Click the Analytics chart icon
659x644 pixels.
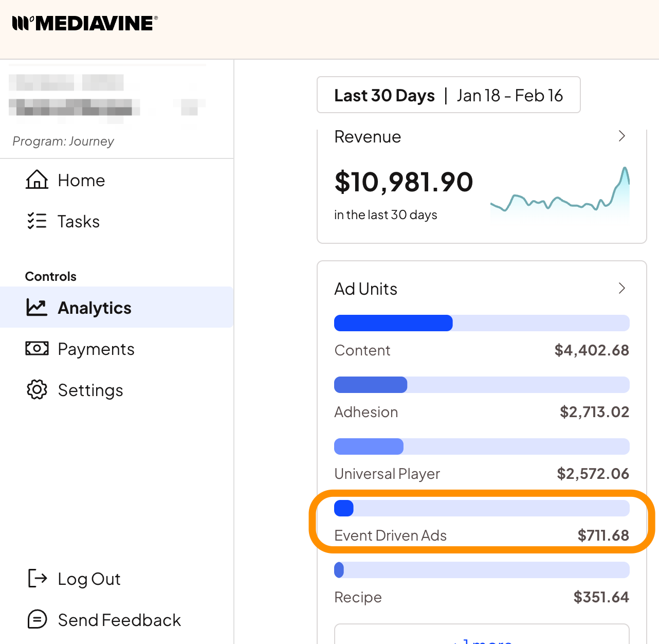click(x=37, y=308)
